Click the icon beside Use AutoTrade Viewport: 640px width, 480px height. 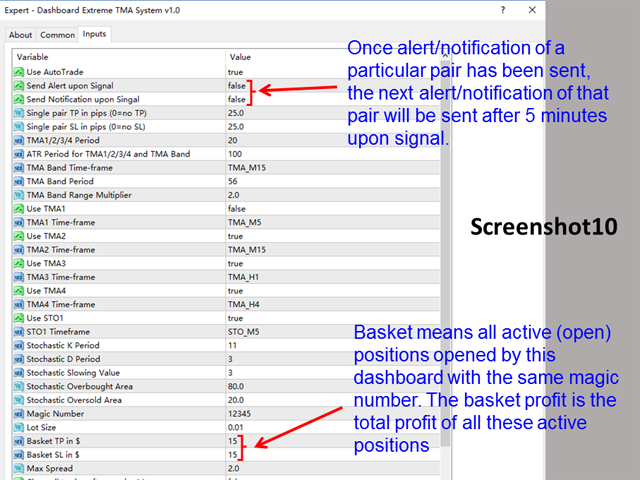point(19,72)
